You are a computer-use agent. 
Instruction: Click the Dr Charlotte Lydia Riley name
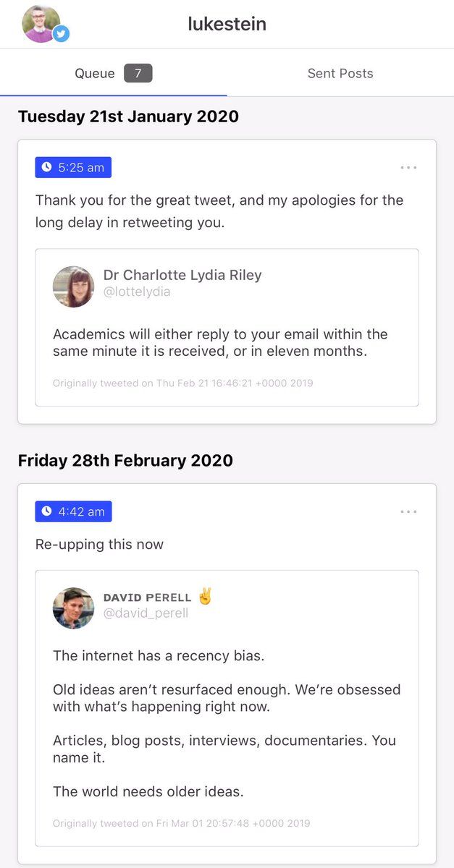[x=182, y=275]
